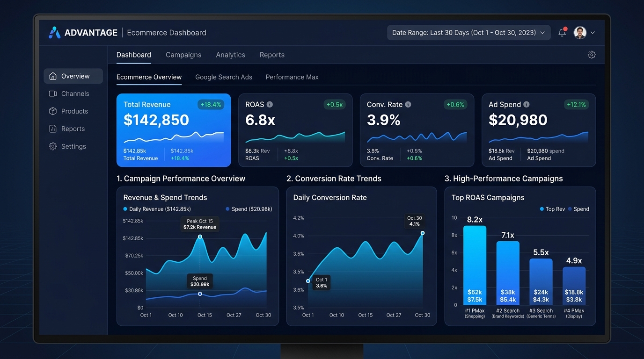Click the Settings gear icon in sidebar
Image resolution: width=644 pixels, height=359 pixels.
coord(53,146)
